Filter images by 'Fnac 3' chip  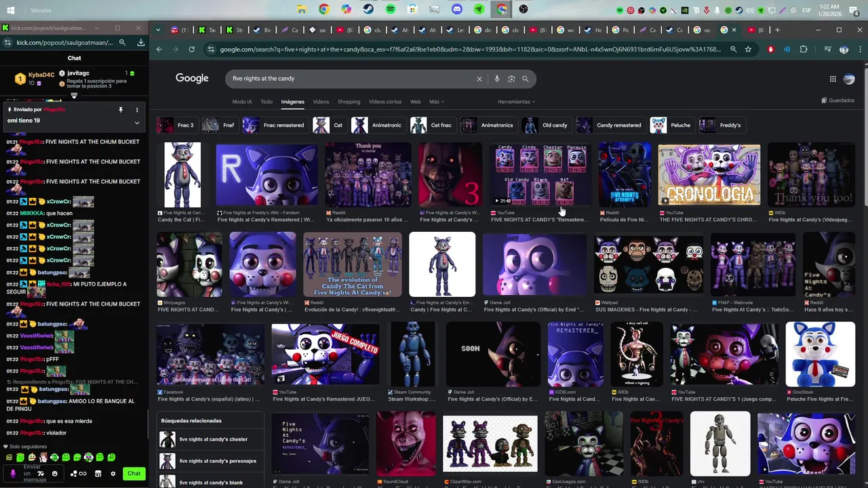point(176,125)
